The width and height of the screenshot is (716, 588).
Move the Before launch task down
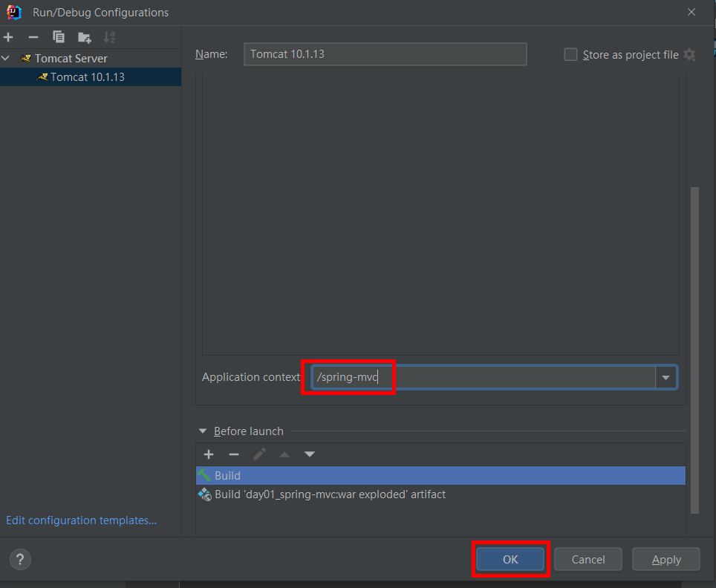click(x=310, y=454)
